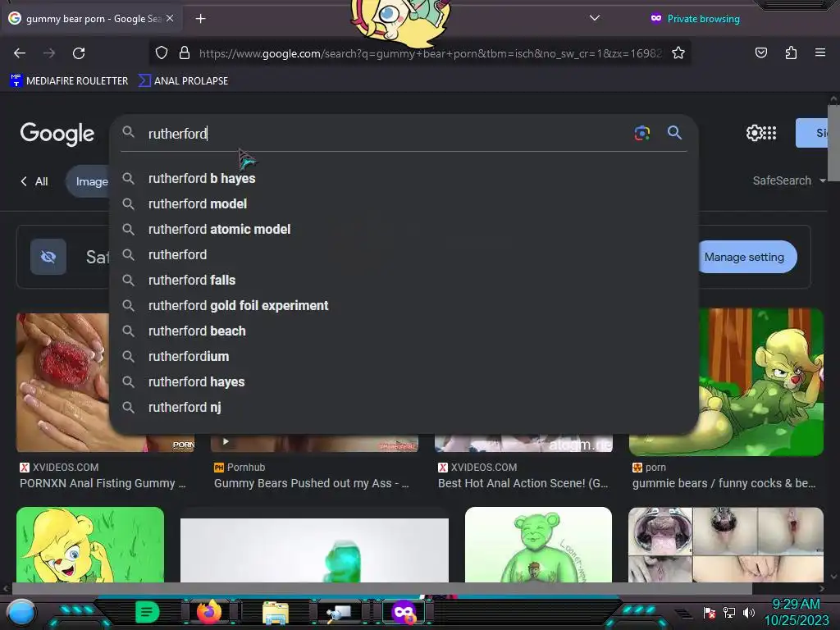Open the tracking protection shield icon
Viewport: 840px width, 630px height.
[162, 52]
